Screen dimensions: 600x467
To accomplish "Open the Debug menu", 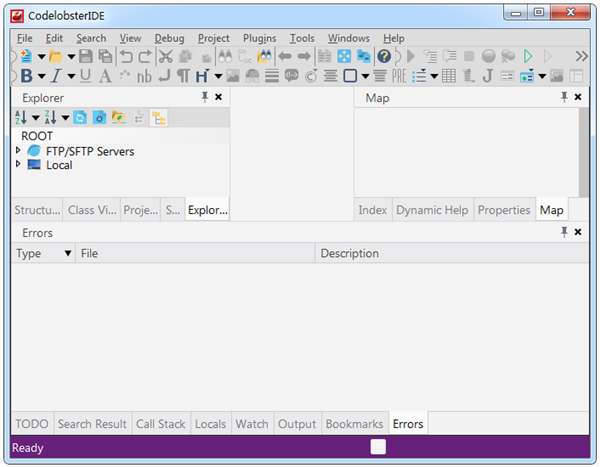I will click(169, 38).
